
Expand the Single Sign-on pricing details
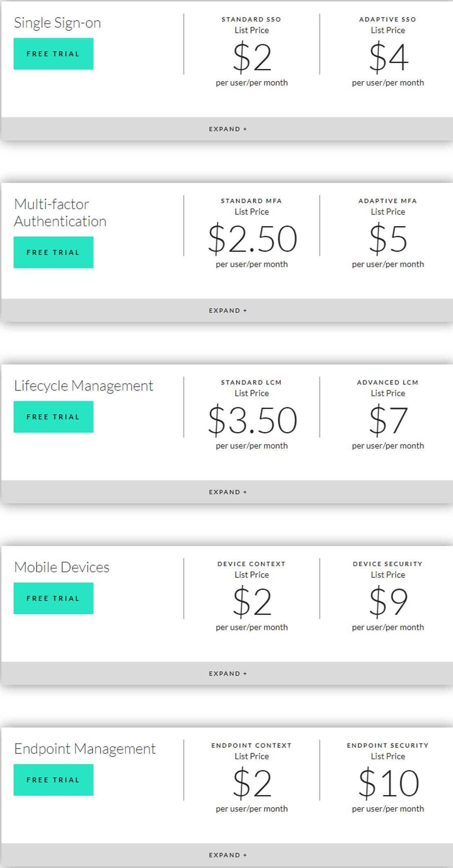227,129
